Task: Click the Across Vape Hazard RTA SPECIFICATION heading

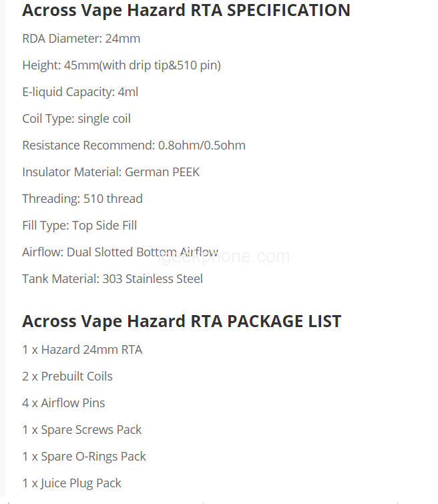Action: [x=186, y=11]
